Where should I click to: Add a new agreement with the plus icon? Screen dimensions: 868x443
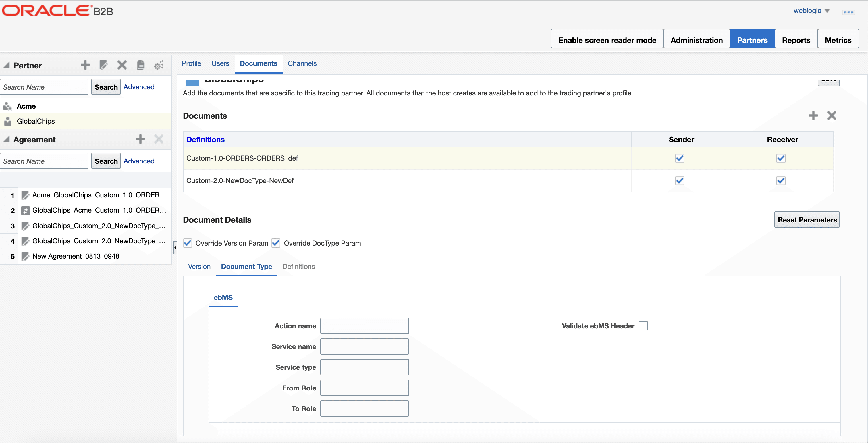(x=140, y=139)
